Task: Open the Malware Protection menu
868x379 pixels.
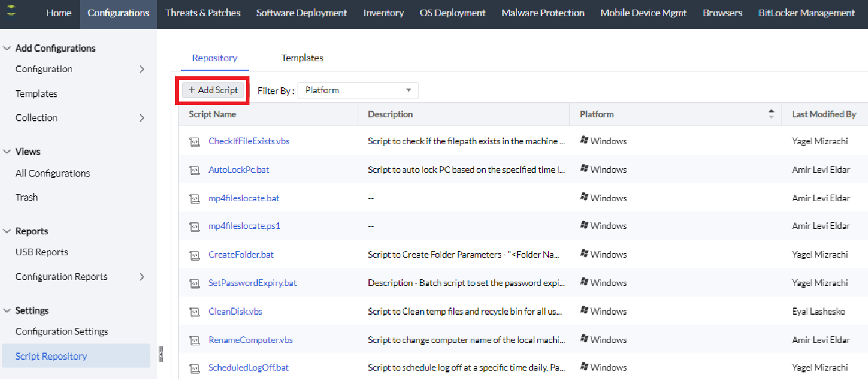Action: tap(543, 13)
